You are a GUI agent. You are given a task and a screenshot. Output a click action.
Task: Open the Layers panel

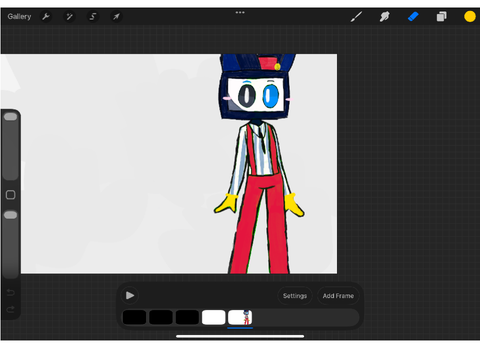441,16
